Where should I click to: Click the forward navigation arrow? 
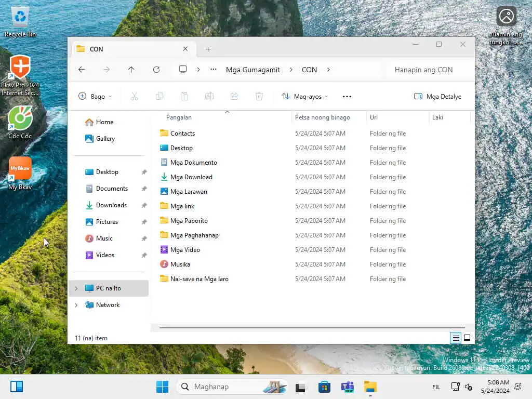pyautogui.click(x=106, y=70)
